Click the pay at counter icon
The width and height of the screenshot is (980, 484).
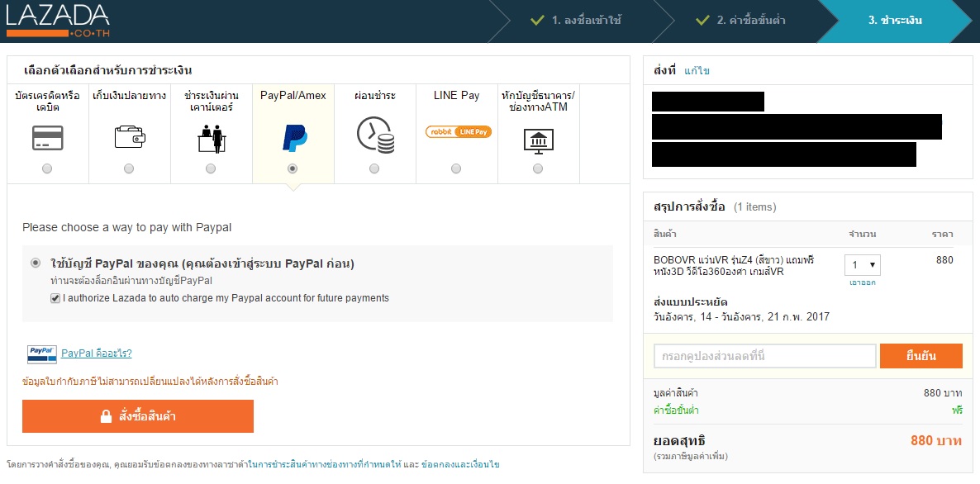(211, 138)
